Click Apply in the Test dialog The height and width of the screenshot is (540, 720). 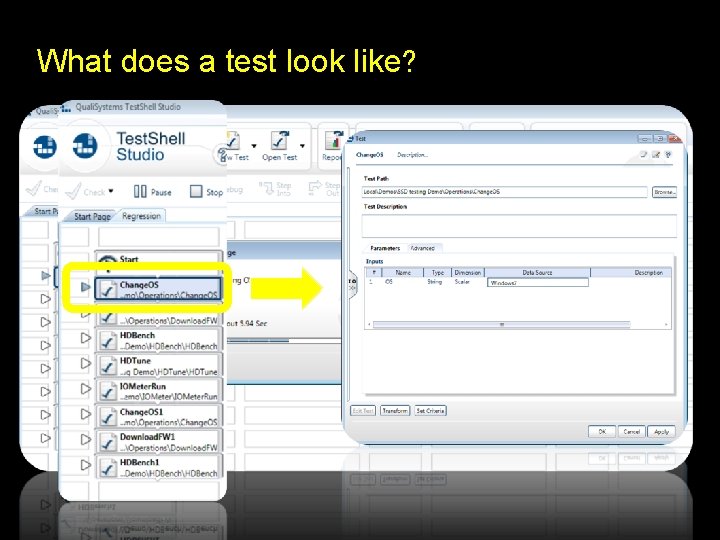pos(661,432)
